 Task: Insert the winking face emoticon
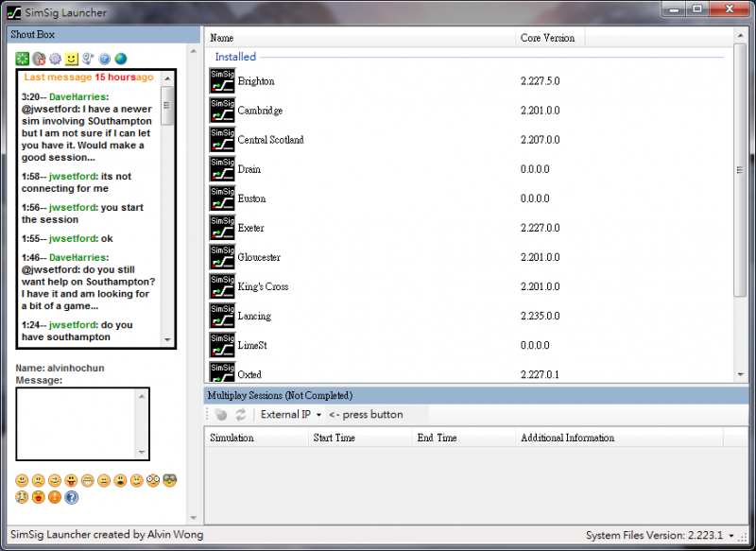55,481
